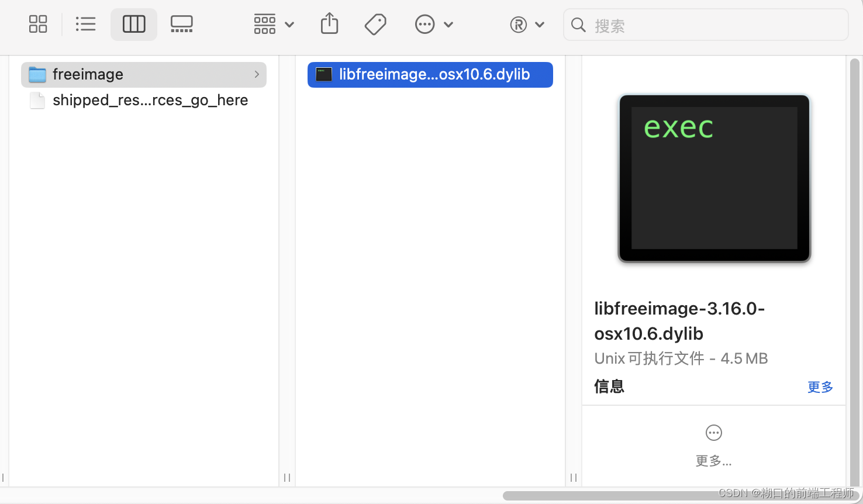Expand the group-by dropdown arrow
The image size is (863, 504).
[x=289, y=25]
